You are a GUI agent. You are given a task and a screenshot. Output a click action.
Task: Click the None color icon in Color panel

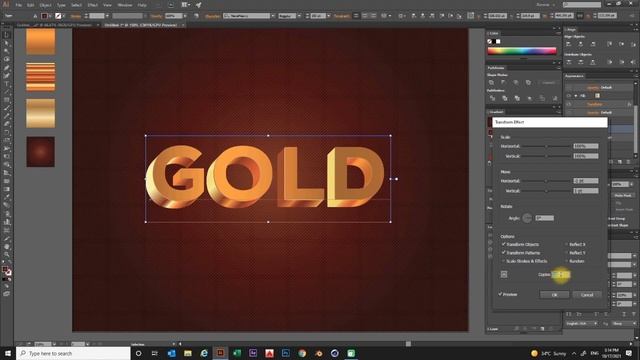pos(489,41)
